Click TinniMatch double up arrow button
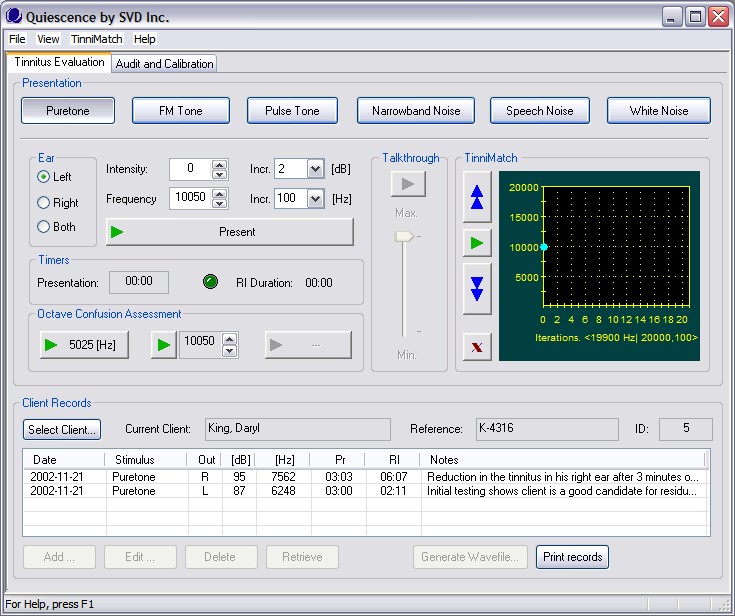Viewport: 735px width, 616px height. point(477,196)
